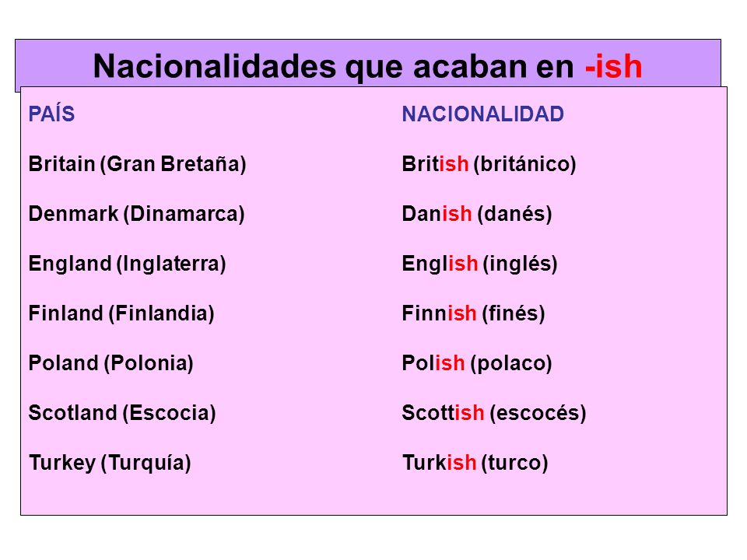Select the red '-ish' suffix in title
Screen dimensions: 747x560
614,66
